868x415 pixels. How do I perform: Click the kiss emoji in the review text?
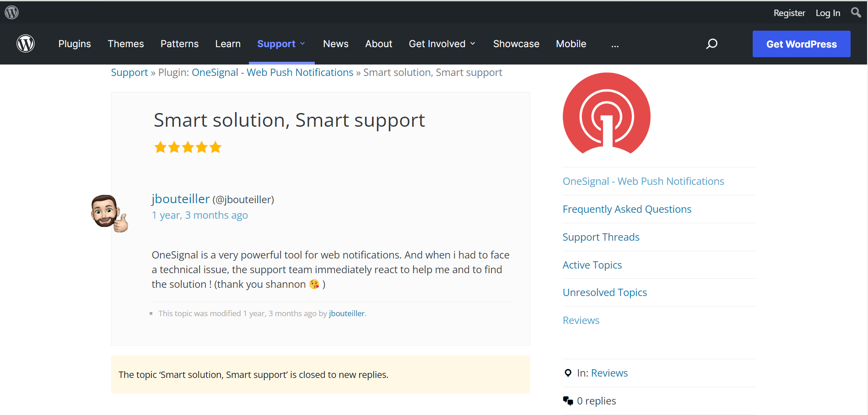tap(314, 284)
